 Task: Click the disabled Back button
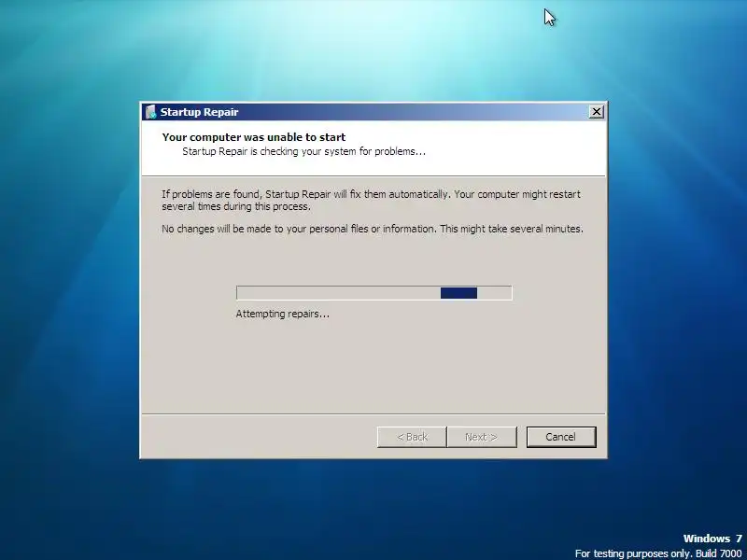pos(412,437)
